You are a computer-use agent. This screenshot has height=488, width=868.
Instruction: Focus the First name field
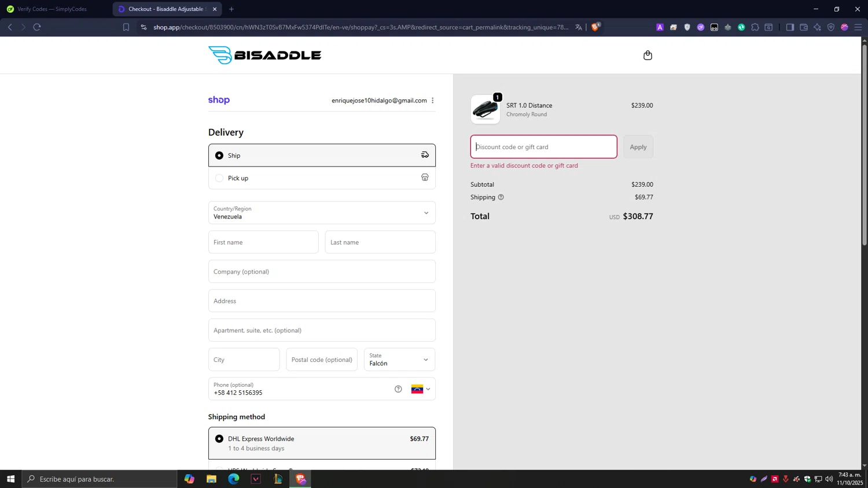pos(263,242)
